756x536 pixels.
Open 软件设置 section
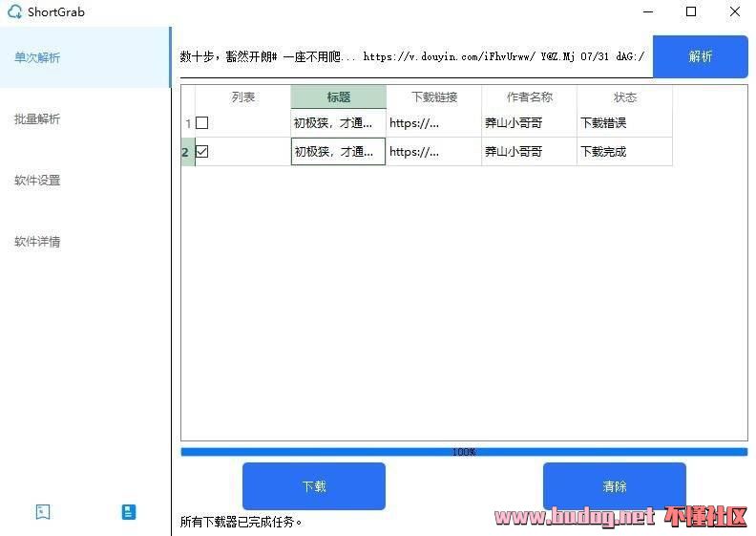[85, 180]
